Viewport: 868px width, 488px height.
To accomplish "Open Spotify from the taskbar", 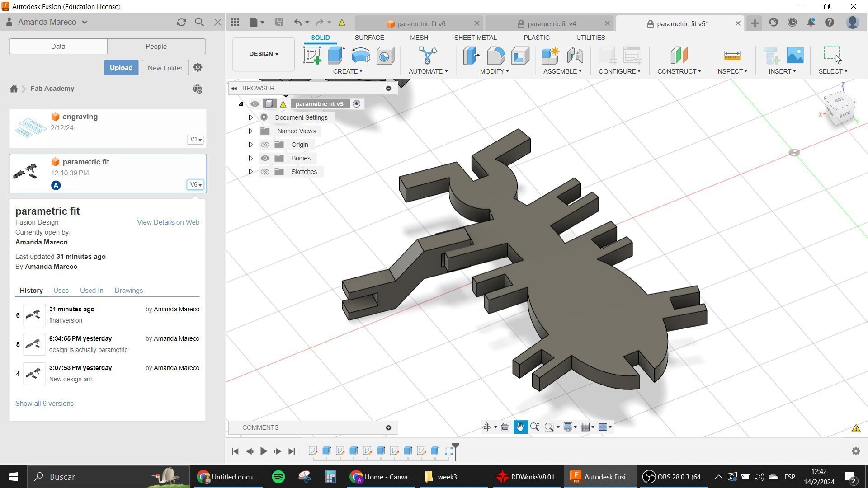I will (278, 477).
